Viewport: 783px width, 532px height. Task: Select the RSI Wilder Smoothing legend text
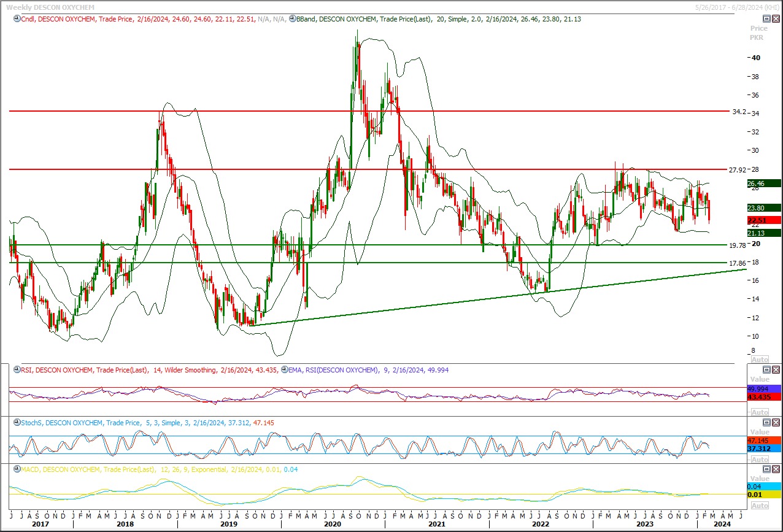[149, 370]
